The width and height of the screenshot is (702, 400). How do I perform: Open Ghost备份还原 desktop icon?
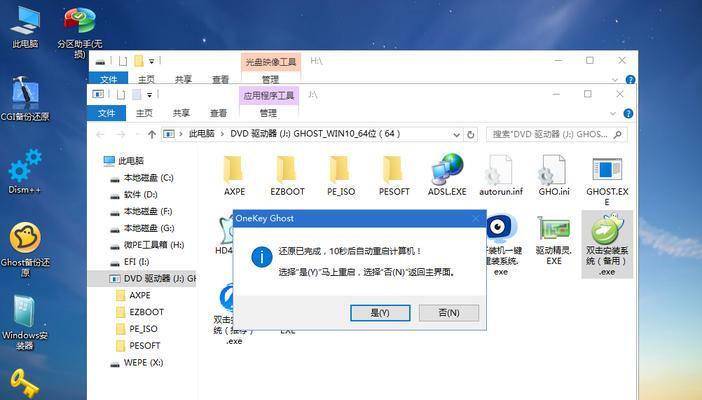coord(25,249)
